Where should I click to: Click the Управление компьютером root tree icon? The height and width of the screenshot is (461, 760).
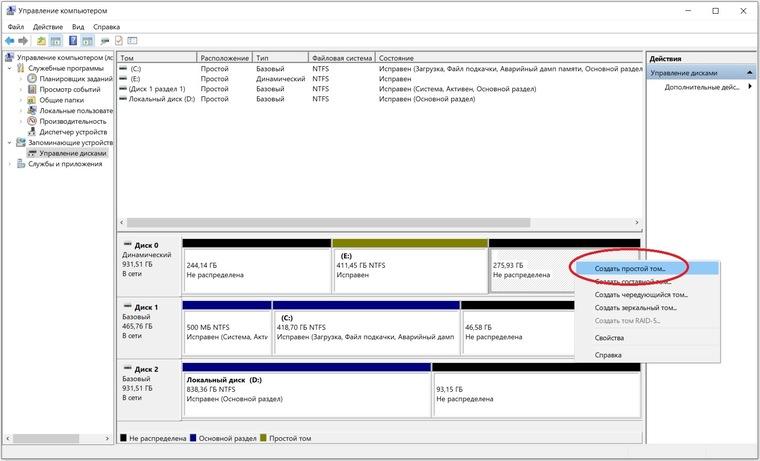9,58
